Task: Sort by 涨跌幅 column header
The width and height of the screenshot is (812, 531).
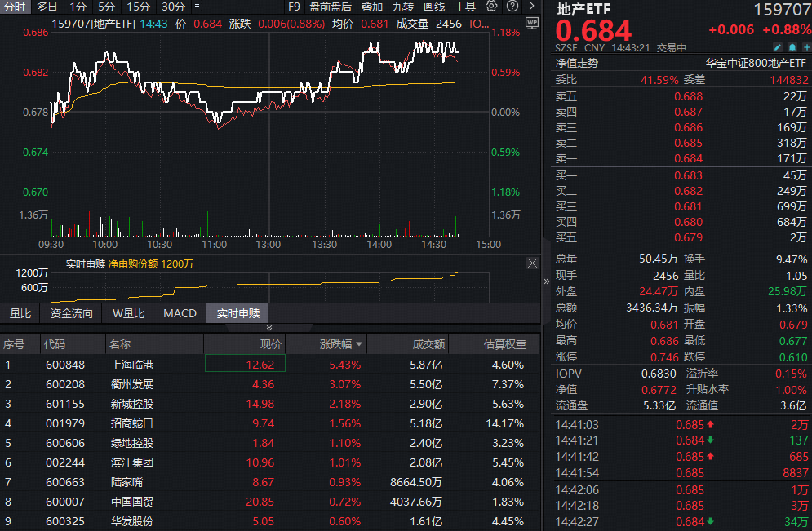Action: point(335,344)
